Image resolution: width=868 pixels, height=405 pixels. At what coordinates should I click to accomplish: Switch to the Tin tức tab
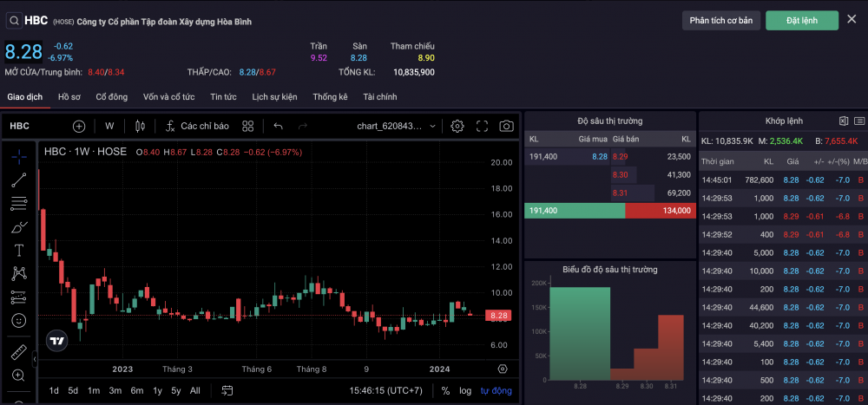pyautogui.click(x=223, y=97)
